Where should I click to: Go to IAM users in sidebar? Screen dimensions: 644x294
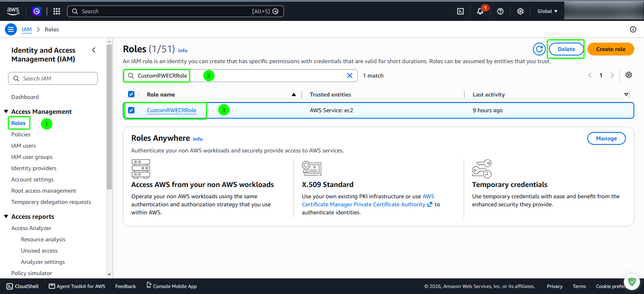pyautogui.click(x=24, y=146)
